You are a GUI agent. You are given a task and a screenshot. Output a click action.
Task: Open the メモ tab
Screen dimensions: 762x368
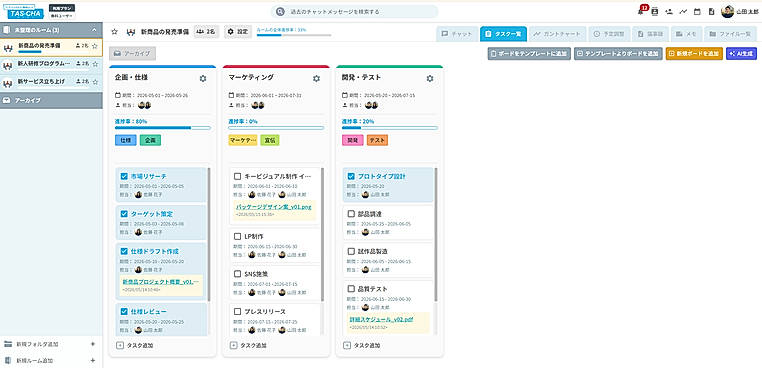(686, 34)
